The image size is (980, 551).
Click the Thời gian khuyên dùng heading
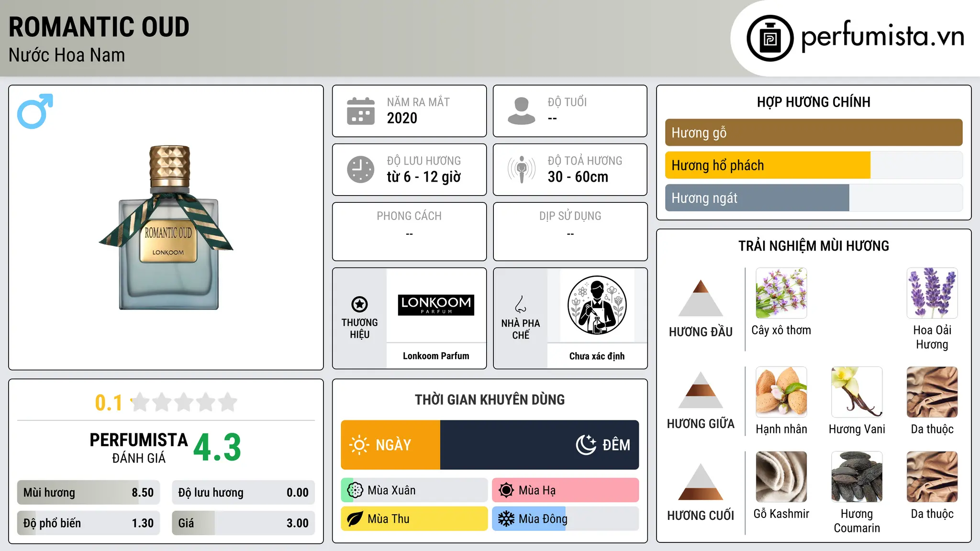[x=490, y=399]
